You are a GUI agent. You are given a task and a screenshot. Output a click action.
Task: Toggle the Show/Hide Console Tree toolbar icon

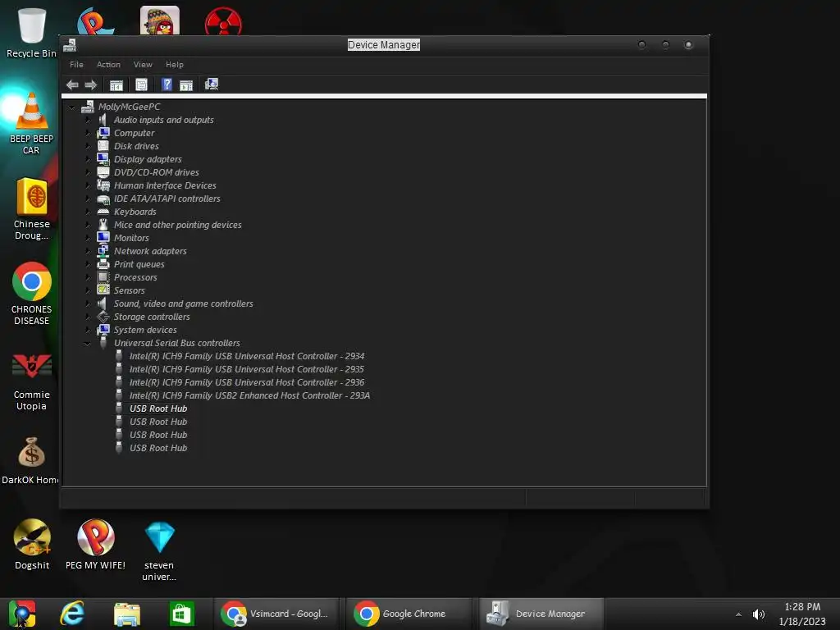point(116,84)
